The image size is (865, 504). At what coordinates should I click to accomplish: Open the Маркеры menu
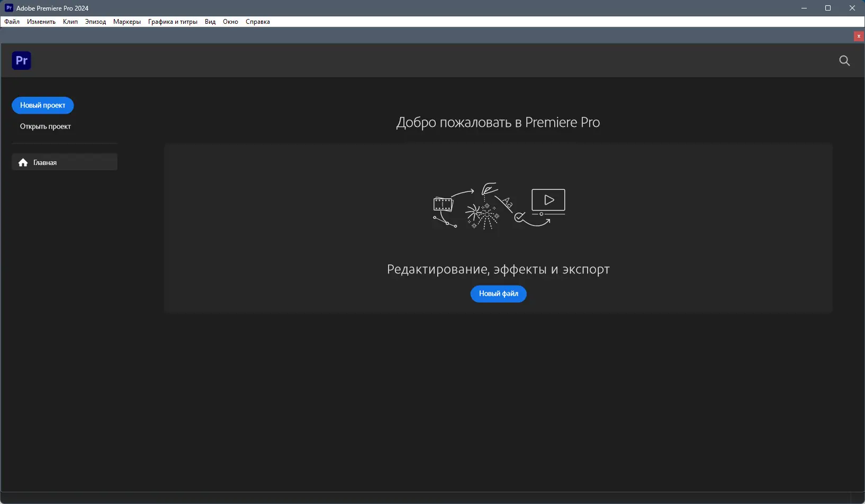pyautogui.click(x=126, y=22)
